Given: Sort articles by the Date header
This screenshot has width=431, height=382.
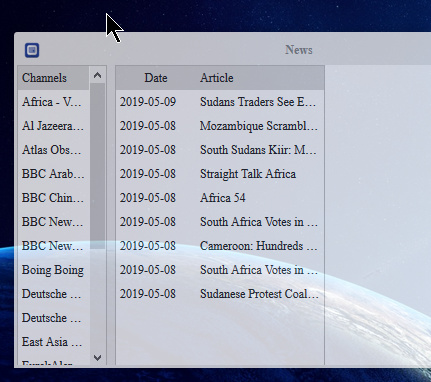Looking at the screenshot, I should click(x=156, y=78).
